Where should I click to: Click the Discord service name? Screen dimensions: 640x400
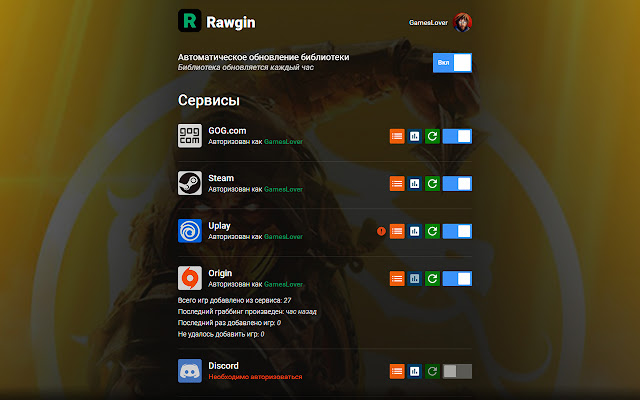pos(223,366)
